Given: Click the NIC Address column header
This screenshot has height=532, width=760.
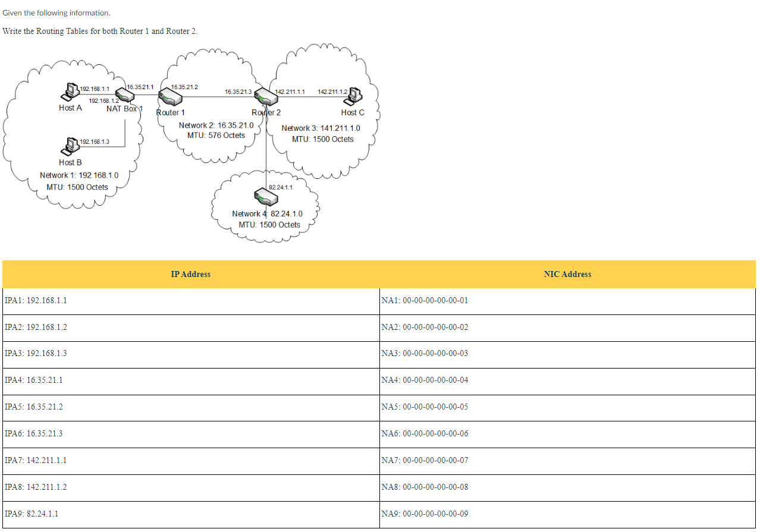Looking at the screenshot, I should tap(567, 274).
